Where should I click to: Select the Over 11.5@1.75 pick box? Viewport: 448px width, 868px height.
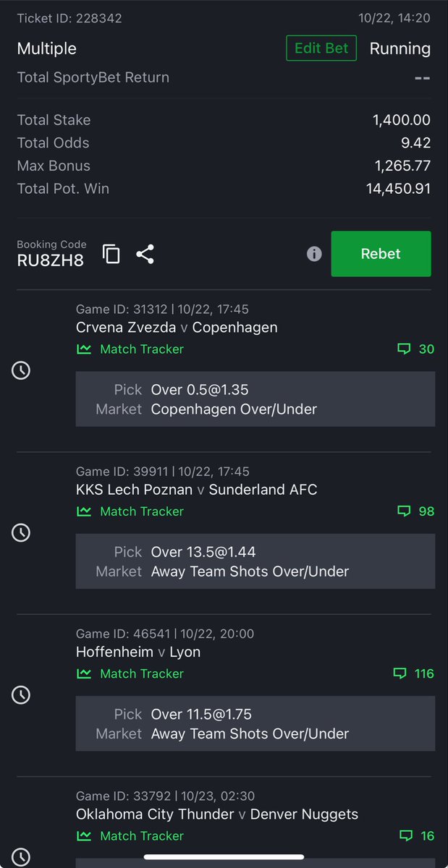pos(255,723)
